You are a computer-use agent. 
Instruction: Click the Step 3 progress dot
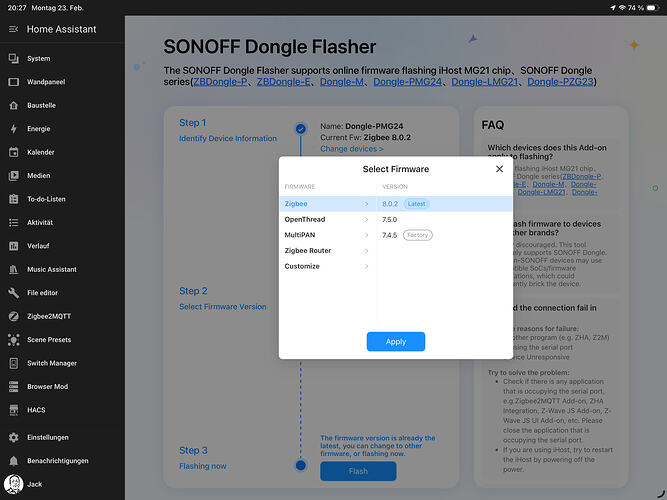tap(300, 465)
